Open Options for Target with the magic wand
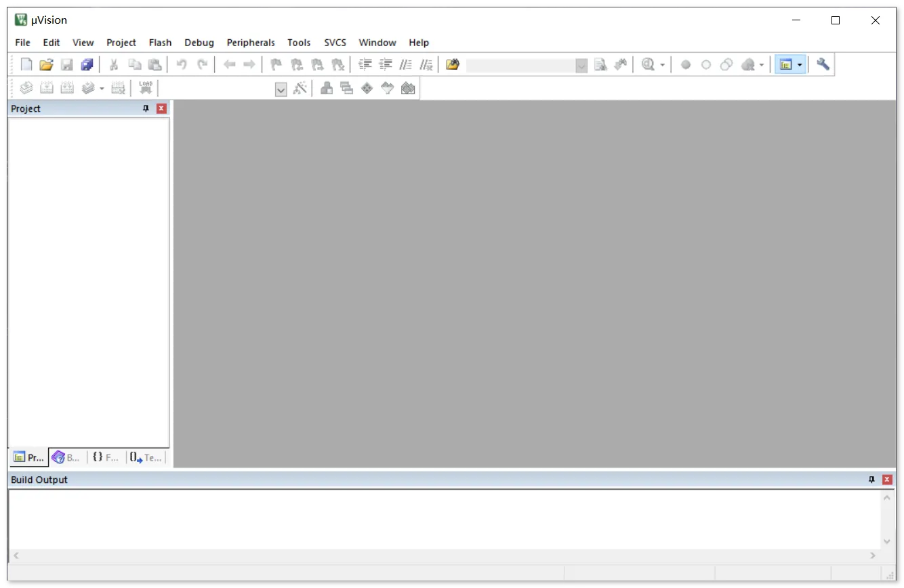 point(300,88)
